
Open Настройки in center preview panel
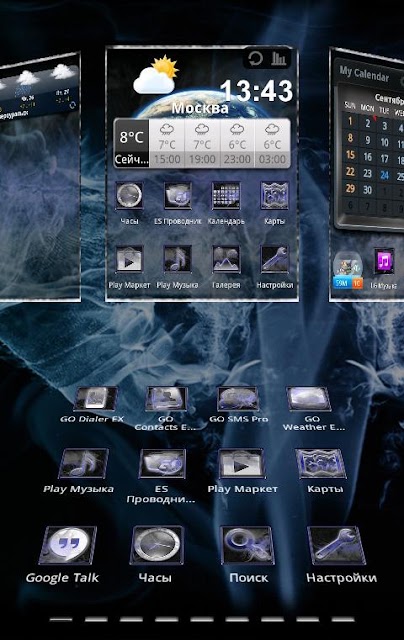point(274,259)
